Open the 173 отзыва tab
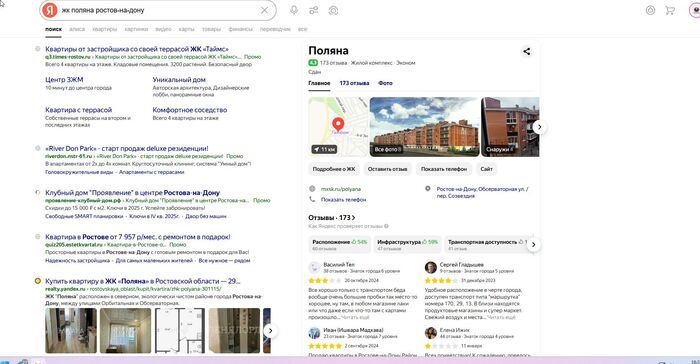The image size is (700, 364). tap(354, 83)
